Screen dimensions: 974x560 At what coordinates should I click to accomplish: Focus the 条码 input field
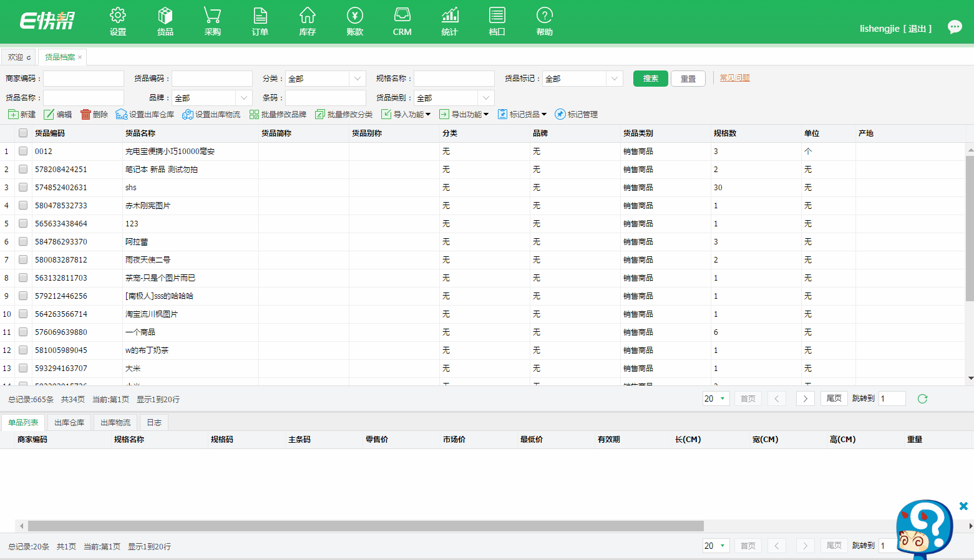(x=326, y=98)
